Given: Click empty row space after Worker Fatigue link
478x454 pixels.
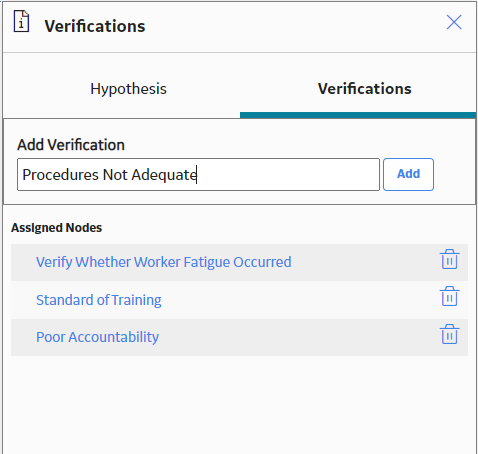Looking at the screenshot, I should (x=365, y=262).
